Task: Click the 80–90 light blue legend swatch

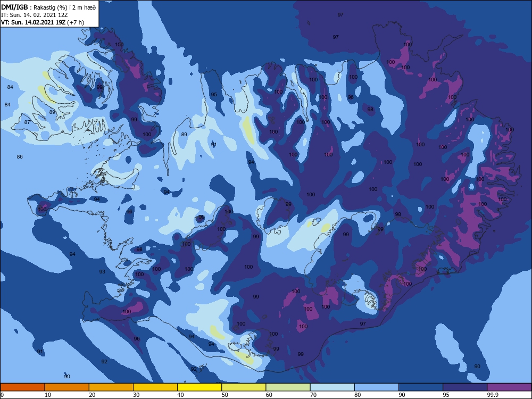Action: click(x=377, y=387)
